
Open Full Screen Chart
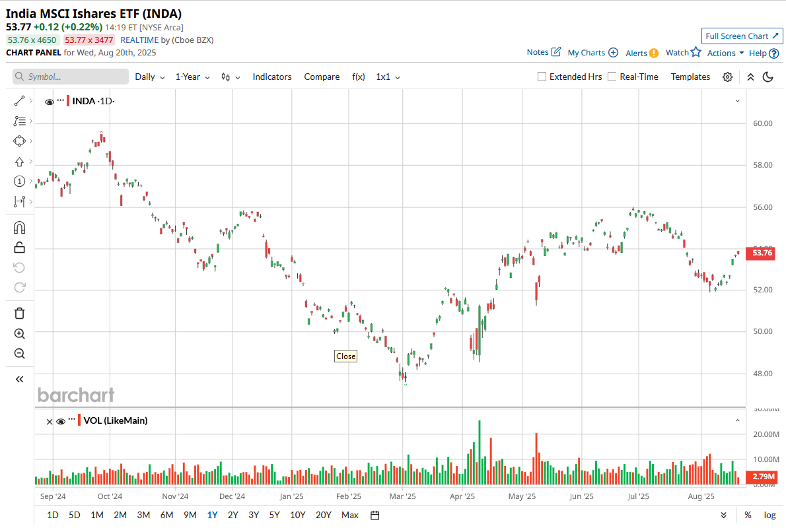(x=742, y=36)
